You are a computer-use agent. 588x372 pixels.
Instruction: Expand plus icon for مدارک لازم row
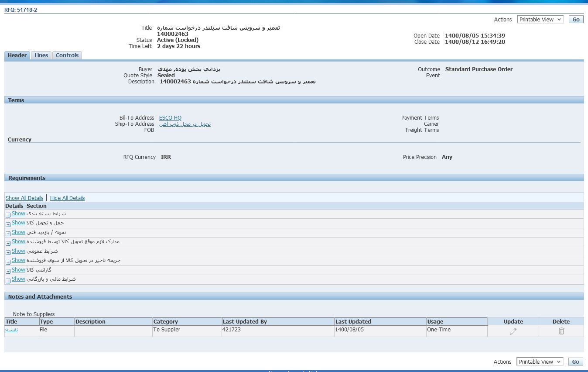tap(8, 243)
